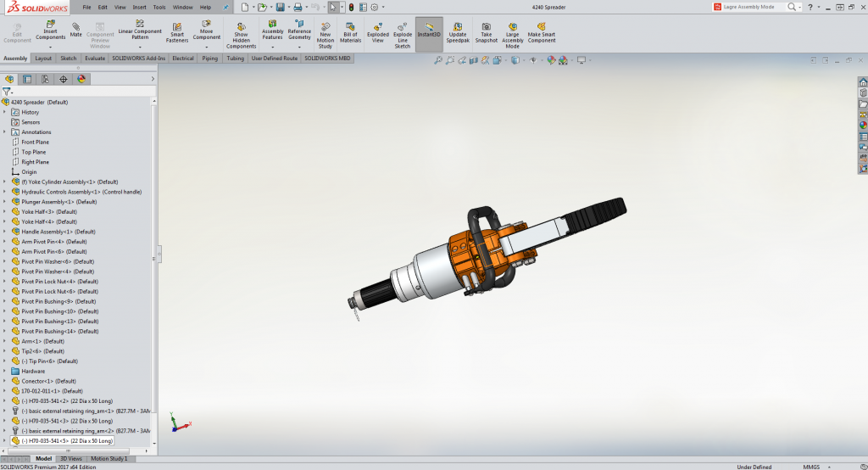Image resolution: width=868 pixels, height=470 pixels.
Task: Open Linear Component Pattern
Action: [140, 30]
